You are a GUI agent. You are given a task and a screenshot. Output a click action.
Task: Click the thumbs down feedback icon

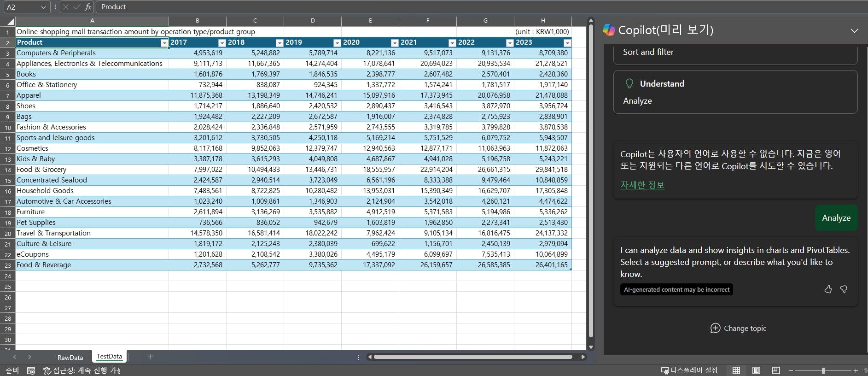[x=844, y=289]
